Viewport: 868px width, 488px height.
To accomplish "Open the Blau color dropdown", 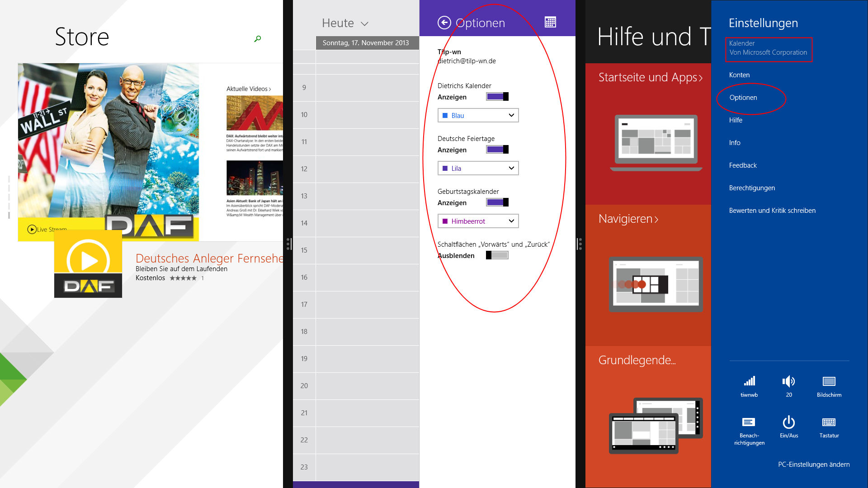I will tap(478, 116).
